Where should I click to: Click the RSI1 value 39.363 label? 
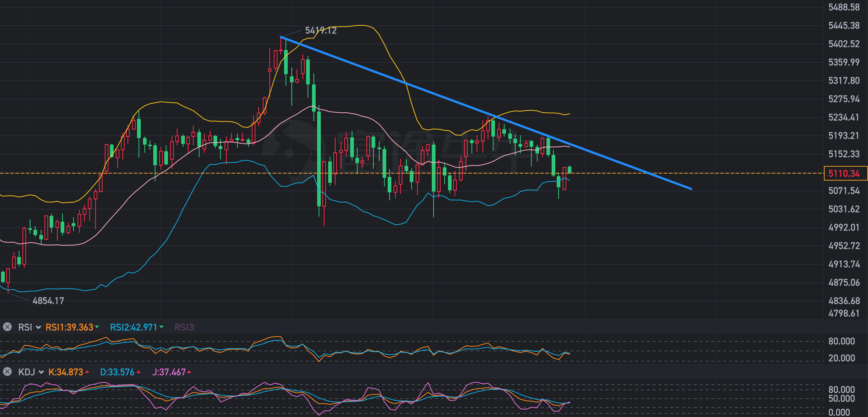click(69, 327)
